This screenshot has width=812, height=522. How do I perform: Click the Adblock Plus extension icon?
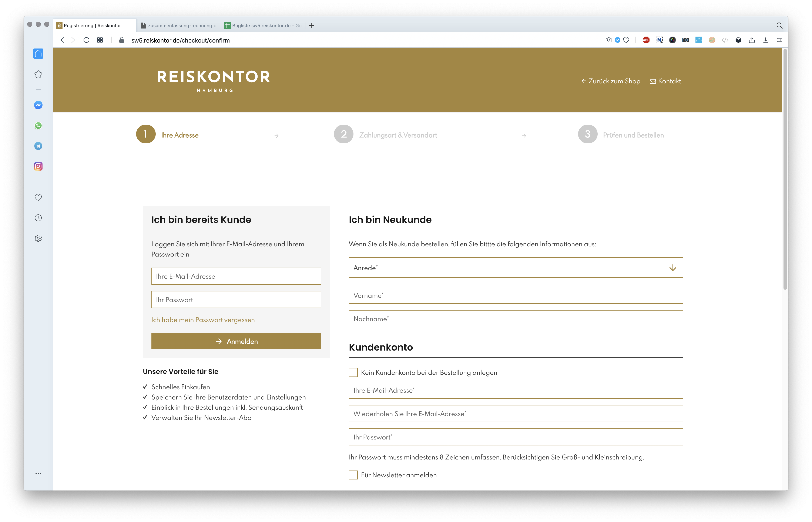coord(646,40)
